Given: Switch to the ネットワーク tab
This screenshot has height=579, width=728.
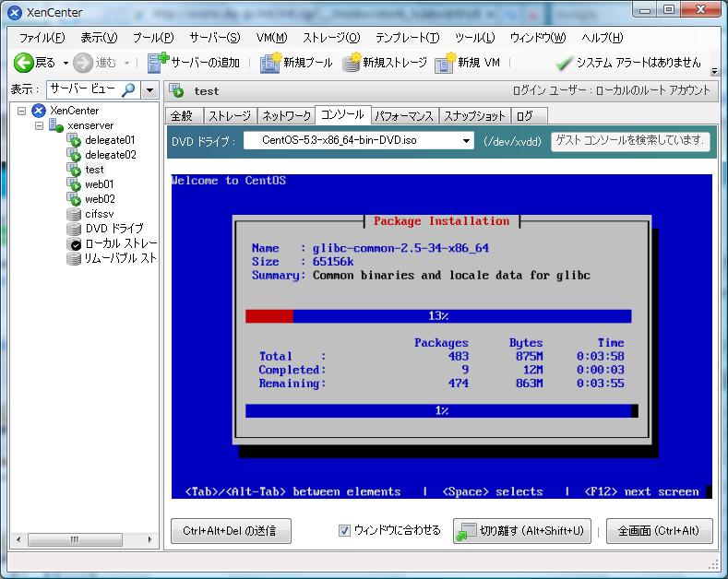Looking at the screenshot, I should coord(286,116).
